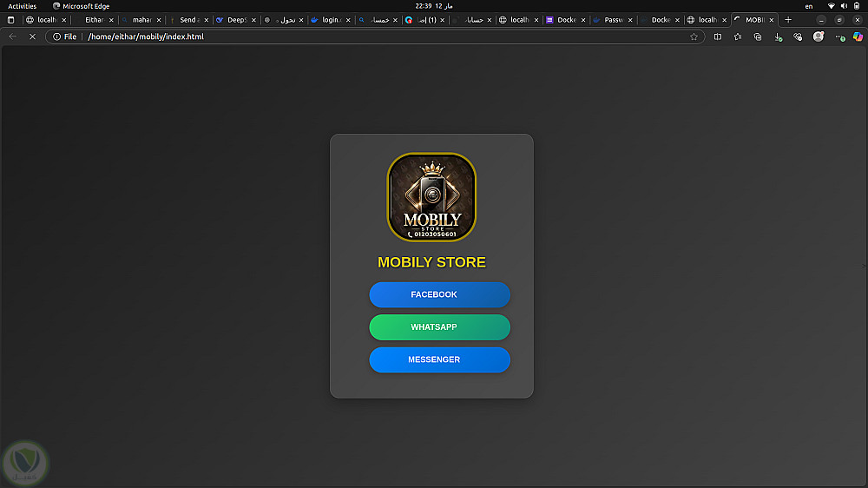Minimize the Edge window
The image size is (868, 488).
(x=821, y=20)
